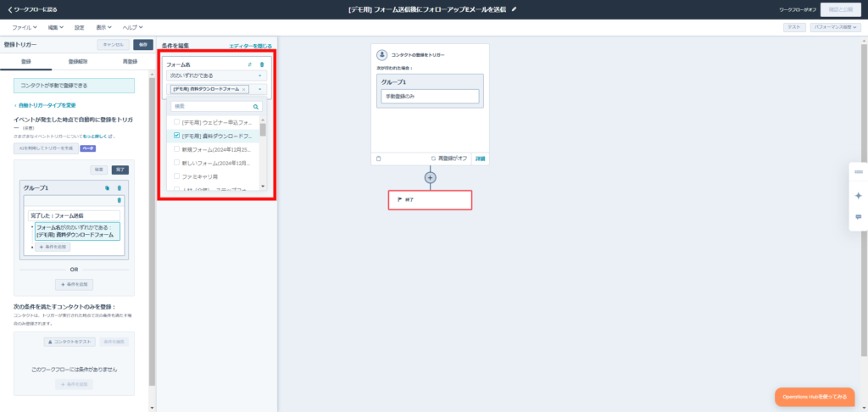
Task: Select the 完了した：フォーム送信 field
Action: (75, 215)
